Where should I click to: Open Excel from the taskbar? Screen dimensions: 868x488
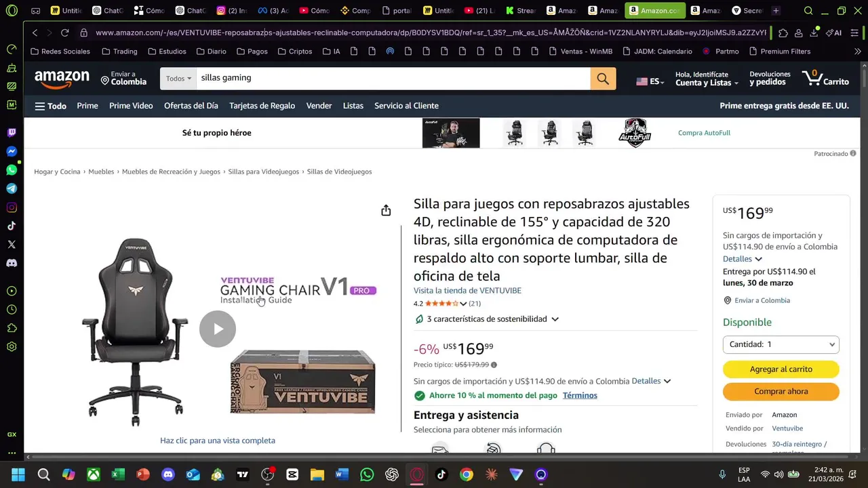[118, 474]
